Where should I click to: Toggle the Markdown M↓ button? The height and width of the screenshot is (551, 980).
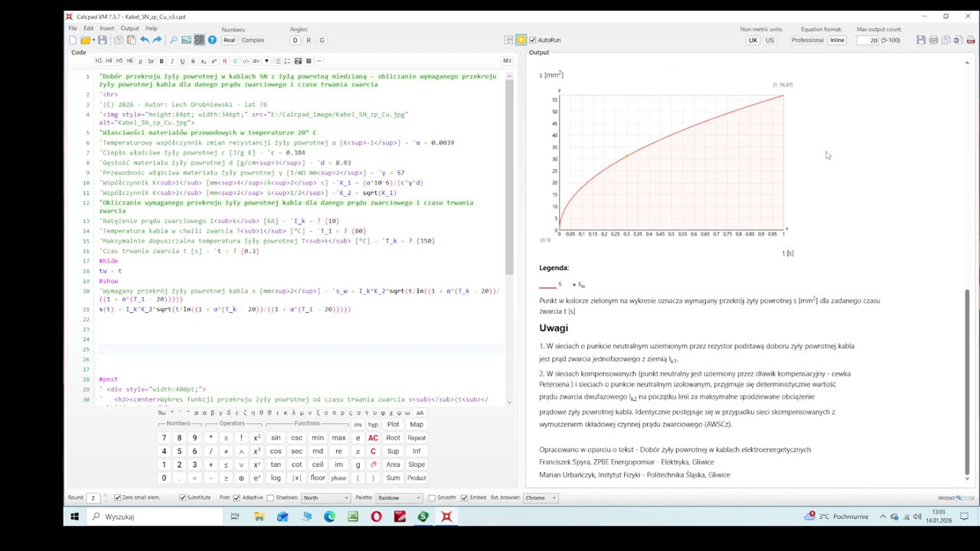pyautogui.click(x=507, y=61)
